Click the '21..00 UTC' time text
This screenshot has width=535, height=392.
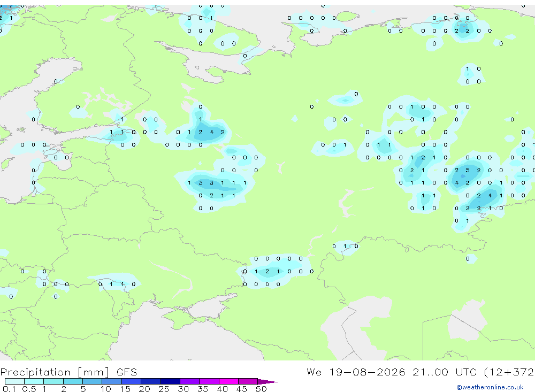(x=445, y=372)
